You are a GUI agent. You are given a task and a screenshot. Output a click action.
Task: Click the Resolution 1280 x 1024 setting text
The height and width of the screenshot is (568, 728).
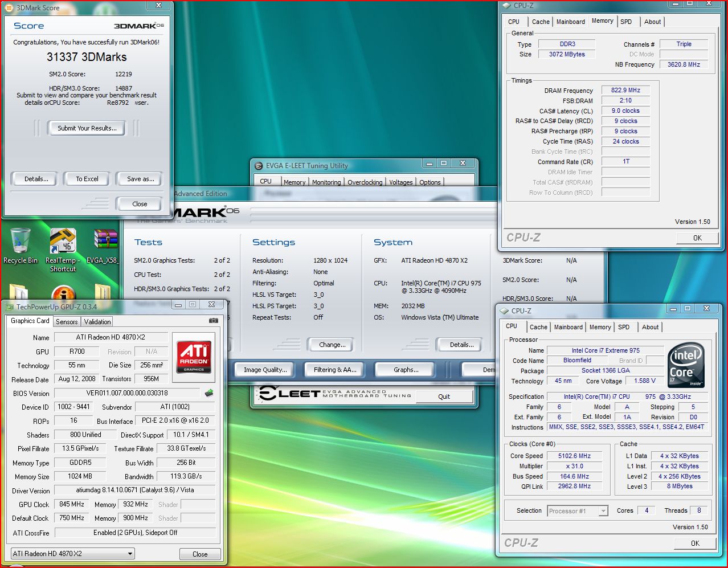(x=330, y=260)
